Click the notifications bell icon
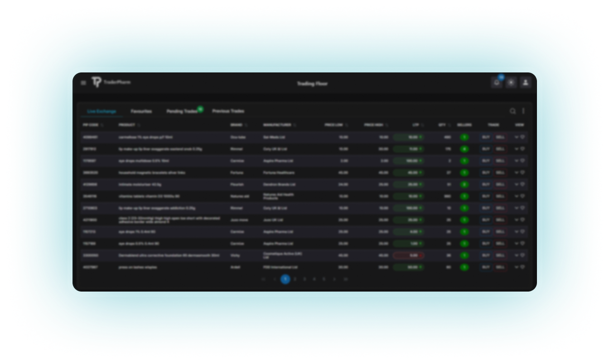This screenshot has height=364, width=609. (497, 82)
